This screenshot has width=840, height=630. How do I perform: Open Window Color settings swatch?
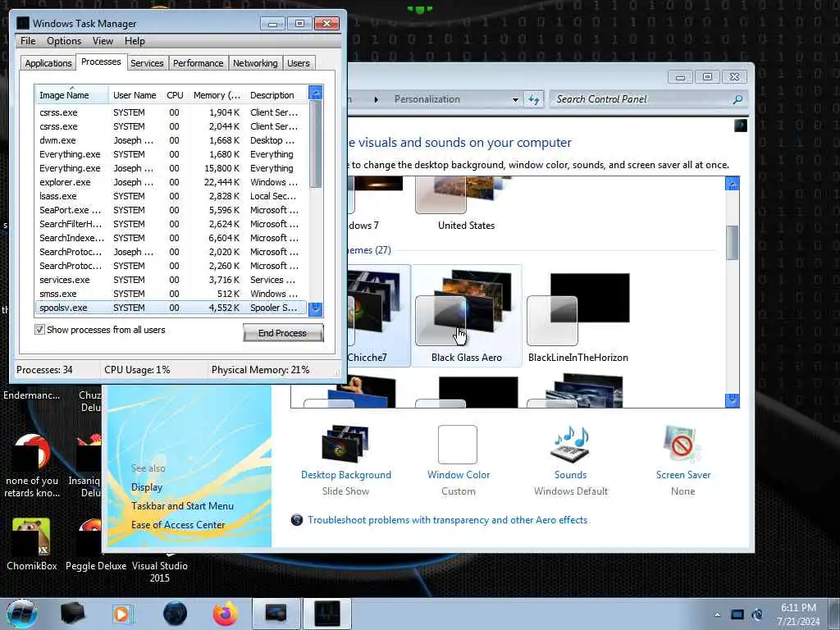(x=458, y=444)
